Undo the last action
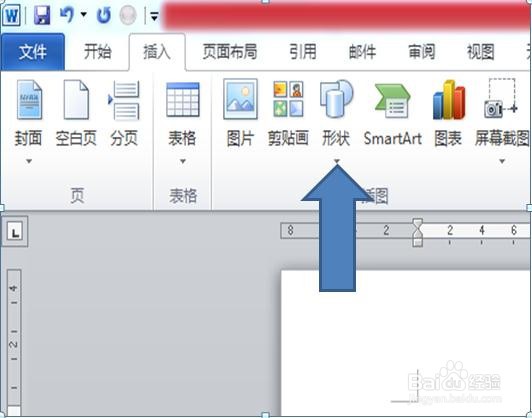This screenshot has width=532, height=418. [67, 15]
